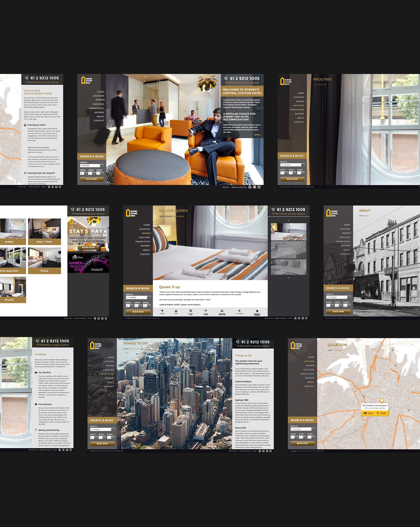Click the air conditioning snowflake icon

click(240, 311)
